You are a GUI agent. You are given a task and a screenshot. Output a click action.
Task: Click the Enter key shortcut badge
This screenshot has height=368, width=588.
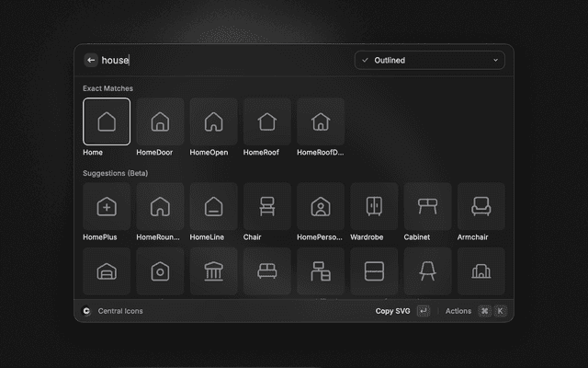pyautogui.click(x=424, y=311)
